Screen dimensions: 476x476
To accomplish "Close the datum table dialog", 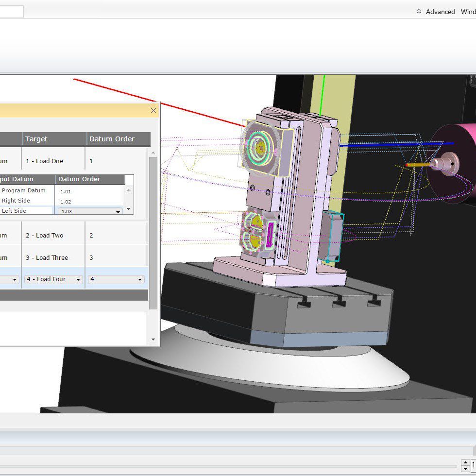I will click(153, 111).
